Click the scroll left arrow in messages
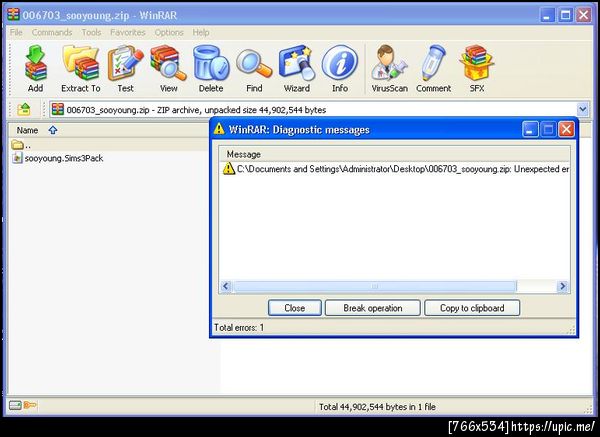Screen dimensions: 600x437 pos(226,286)
